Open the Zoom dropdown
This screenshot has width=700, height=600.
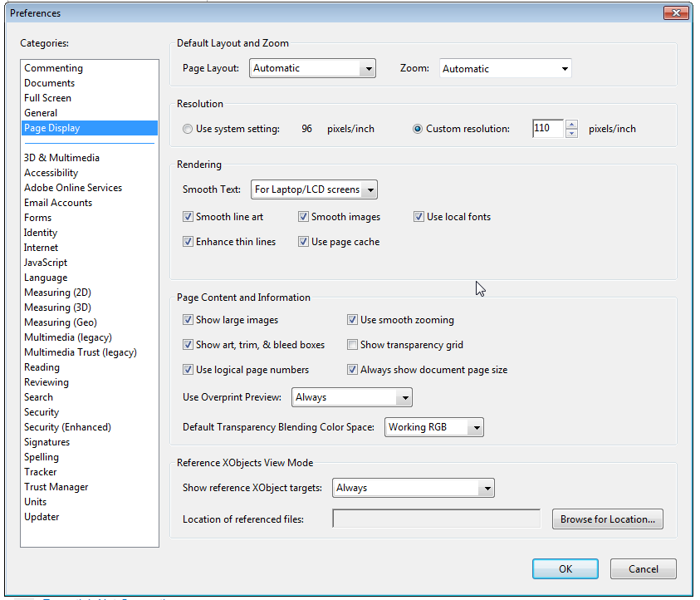coord(506,68)
